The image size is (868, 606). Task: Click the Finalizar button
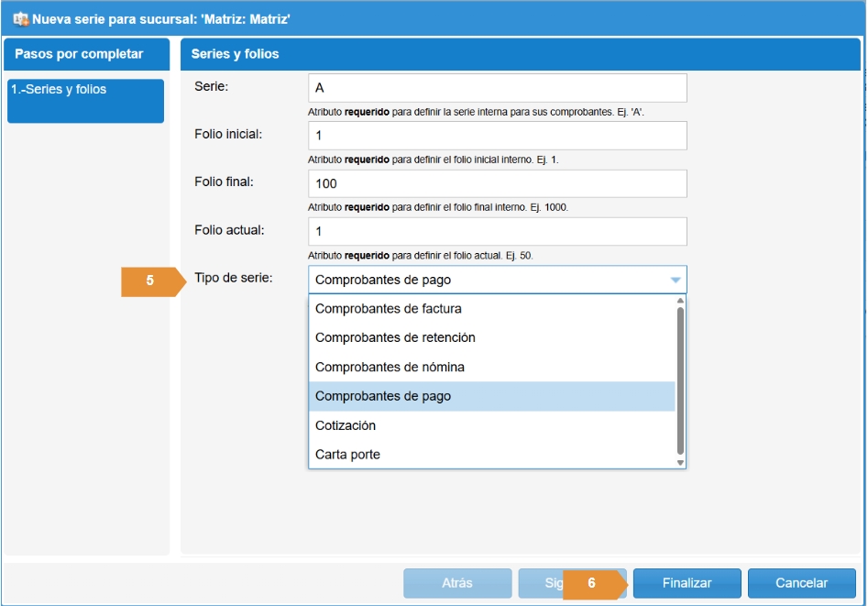click(x=687, y=583)
